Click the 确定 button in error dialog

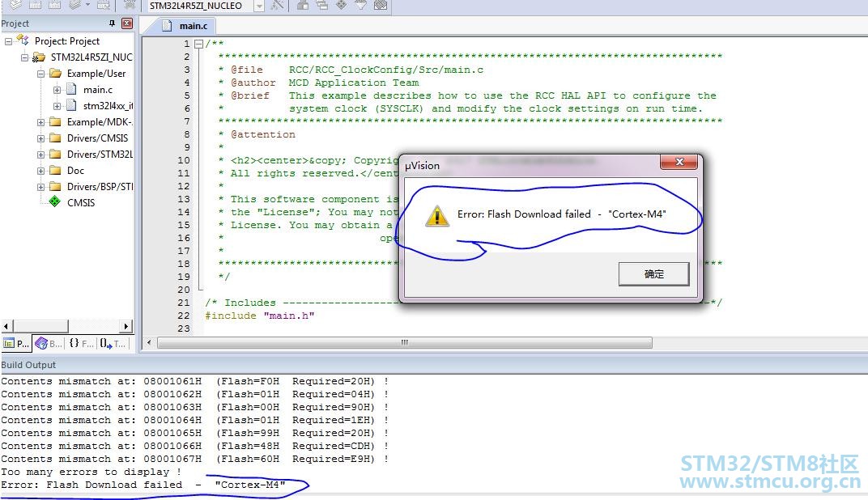click(653, 273)
